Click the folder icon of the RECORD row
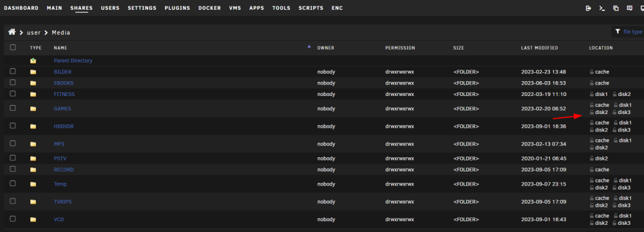This screenshot has width=644, height=232. tap(33, 170)
